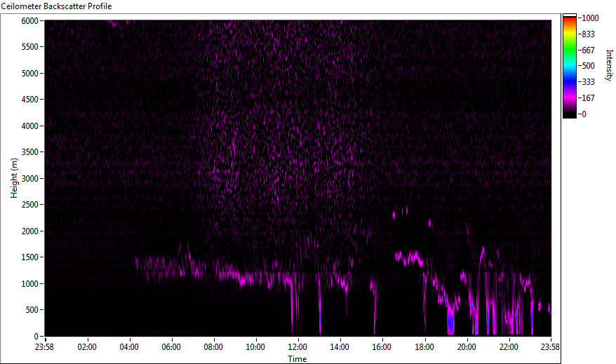Click the 1000 intensity scale value

[591, 18]
